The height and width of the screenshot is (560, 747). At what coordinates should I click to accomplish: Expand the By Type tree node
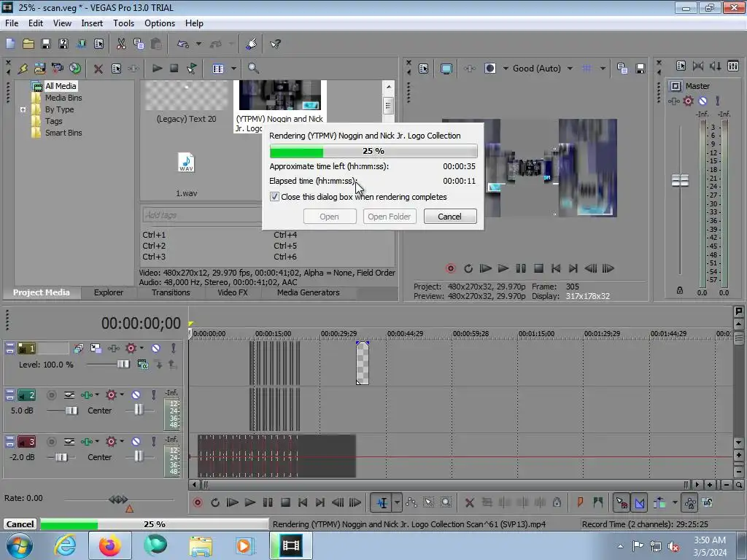point(23,109)
